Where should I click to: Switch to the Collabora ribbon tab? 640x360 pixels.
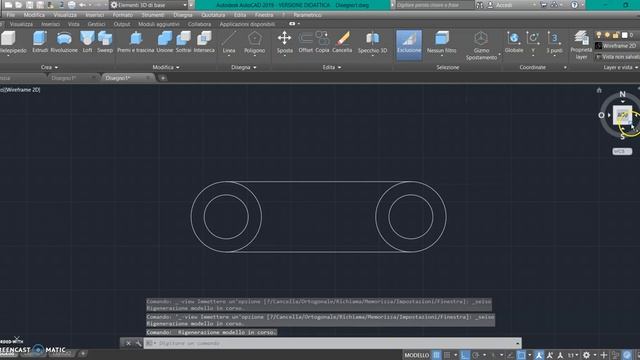coord(199,24)
